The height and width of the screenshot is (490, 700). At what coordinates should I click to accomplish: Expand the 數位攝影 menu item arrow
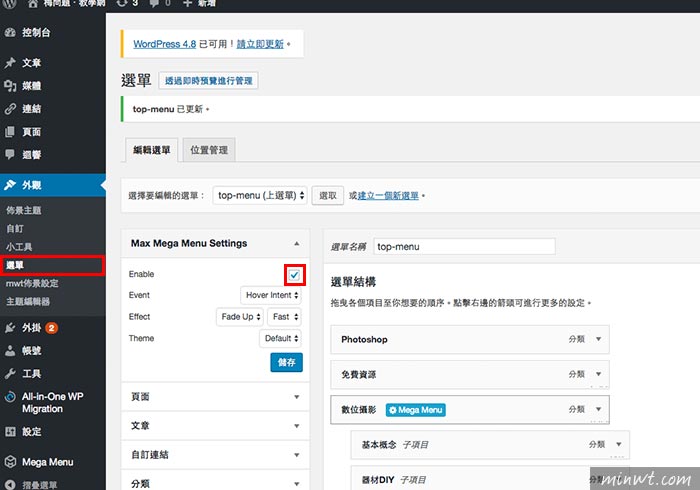598,409
